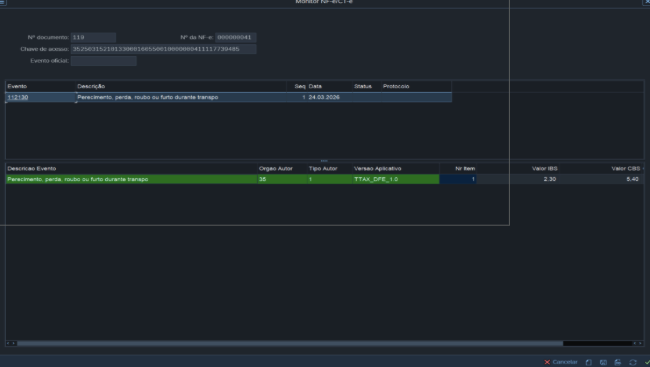Click the horizontal scrollbar of lower table

pyautogui.click(x=290, y=343)
